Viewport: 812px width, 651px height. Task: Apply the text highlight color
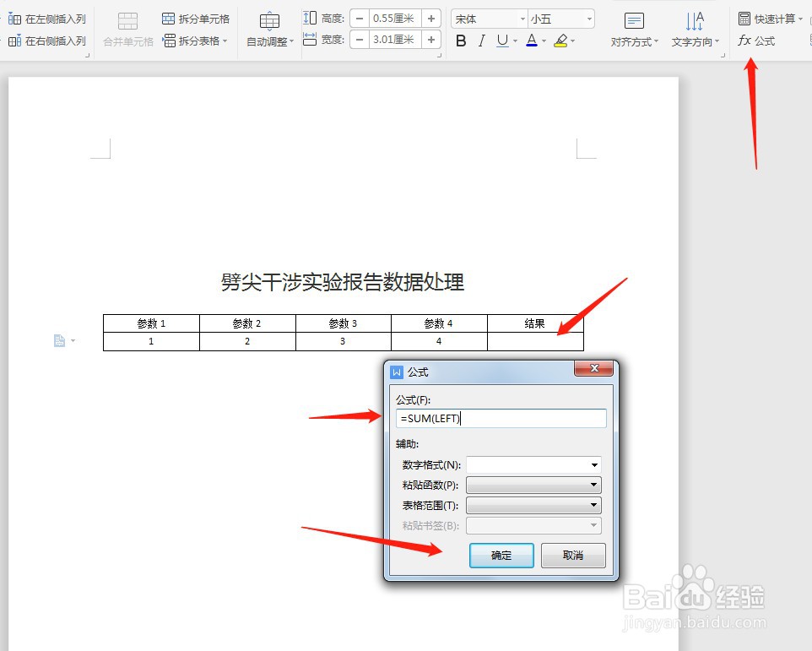click(560, 41)
